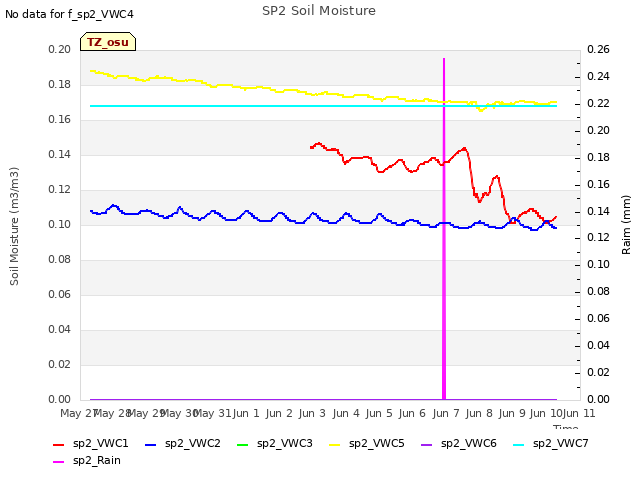The image size is (640, 480).
Task: Click the 0.10 left y-axis value
Action: coord(60,224)
